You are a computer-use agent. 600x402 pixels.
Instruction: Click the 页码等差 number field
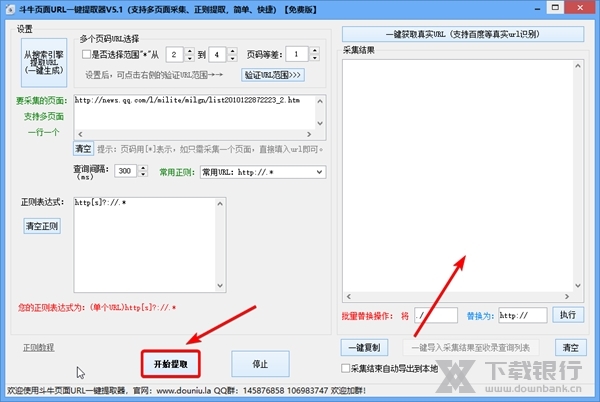pyautogui.click(x=298, y=55)
